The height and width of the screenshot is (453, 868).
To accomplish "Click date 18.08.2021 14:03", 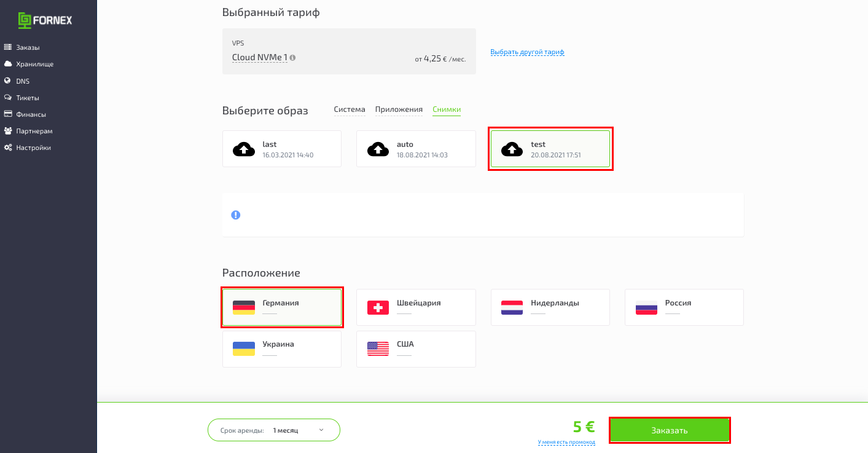I will coord(422,155).
